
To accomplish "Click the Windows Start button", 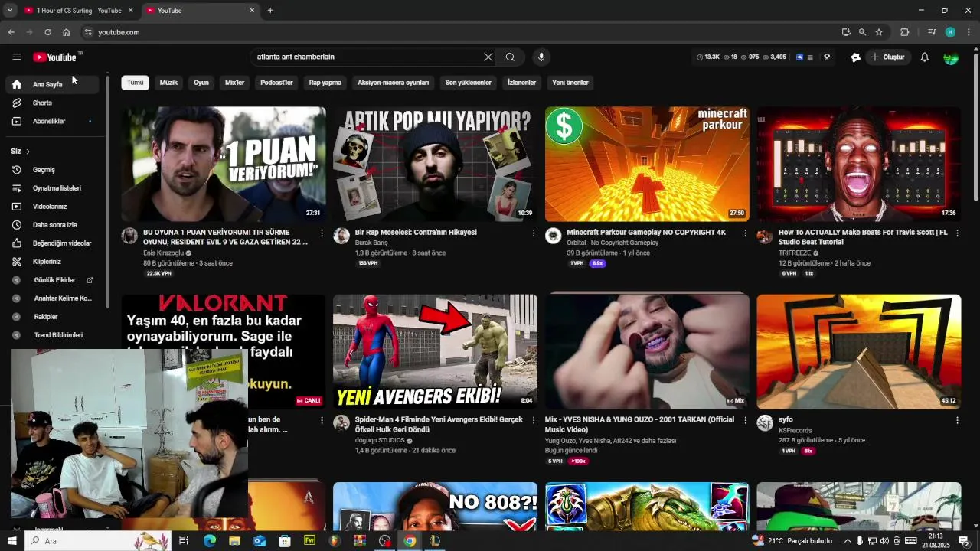I will pos(11,541).
